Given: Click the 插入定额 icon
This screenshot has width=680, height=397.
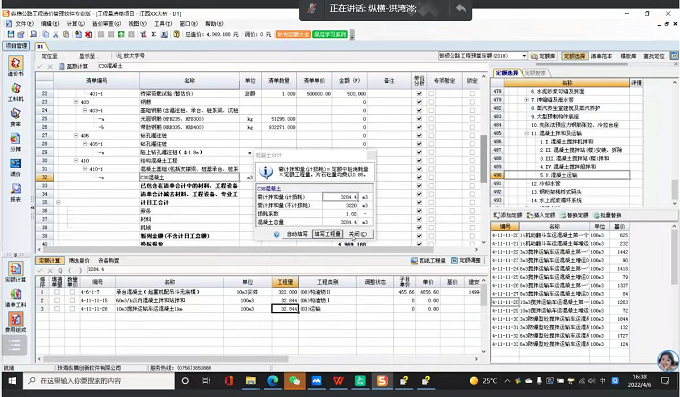Looking at the screenshot, I should pos(530,215).
